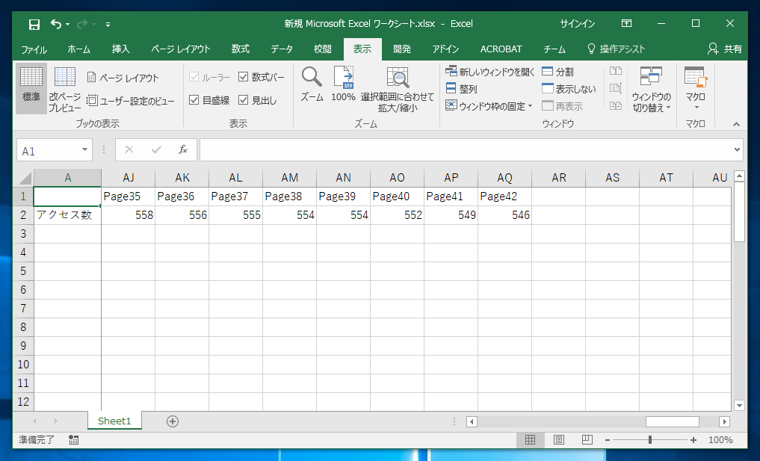This screenshot has height=461, width=760.
Task: Select the cell with value 546
Action: tap(505, 215)
